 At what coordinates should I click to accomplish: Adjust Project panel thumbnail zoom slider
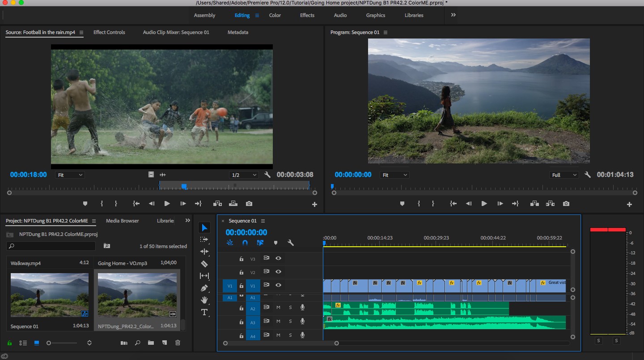(49, 343)
